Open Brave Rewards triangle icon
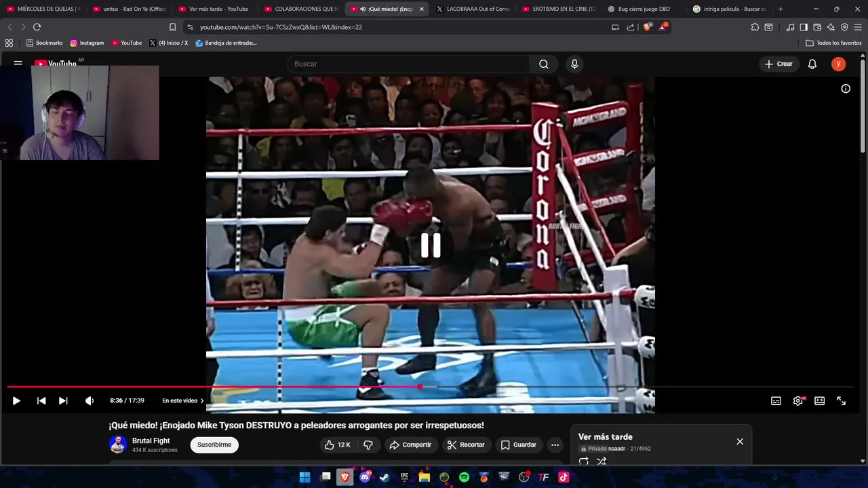Viewport: 868px width, 488px height. (664, 27)
